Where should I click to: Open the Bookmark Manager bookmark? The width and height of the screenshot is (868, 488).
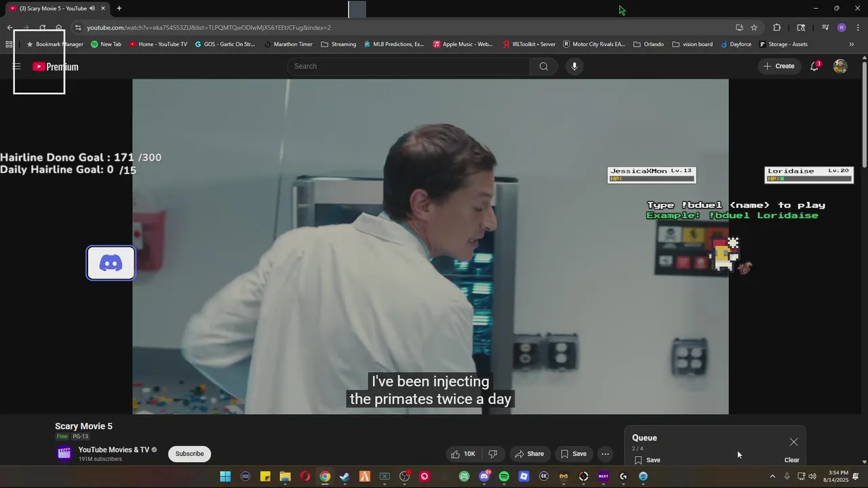pos(54,44)
